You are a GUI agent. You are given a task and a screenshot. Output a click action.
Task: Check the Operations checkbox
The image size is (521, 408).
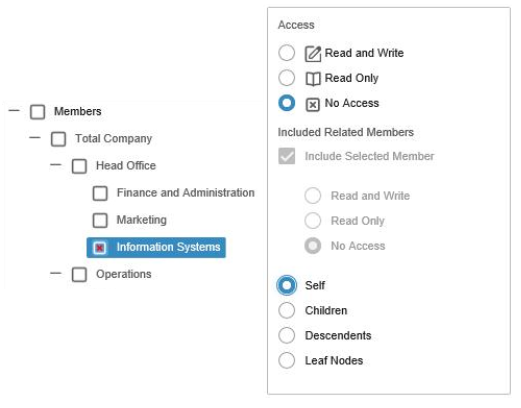click(x=79, y=275)
